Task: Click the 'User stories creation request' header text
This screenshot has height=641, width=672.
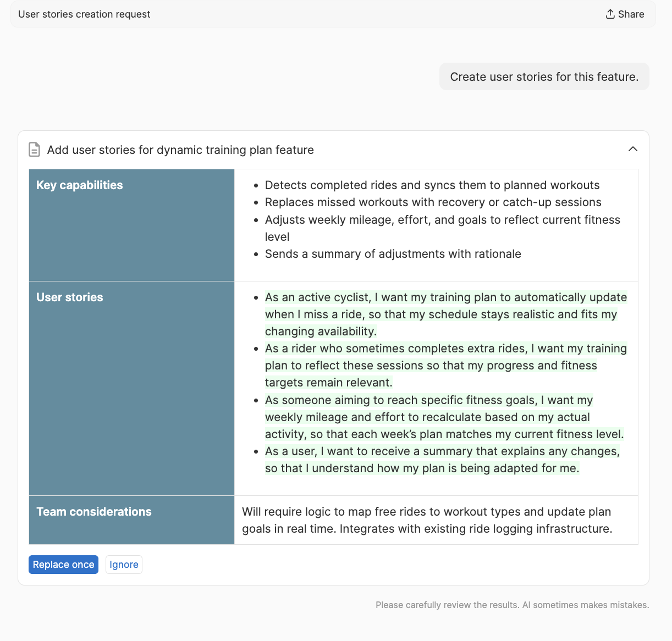Action: pyautogui.click(x=84, y=14)
